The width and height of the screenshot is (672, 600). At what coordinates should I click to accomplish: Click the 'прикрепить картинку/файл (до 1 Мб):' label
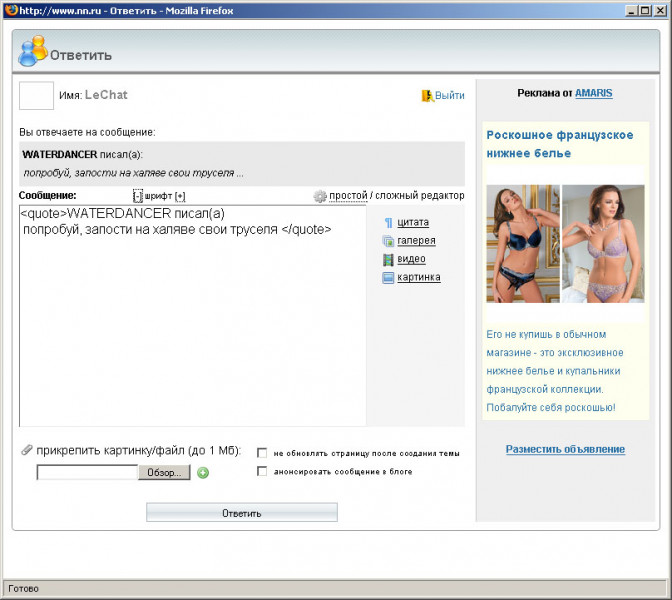139,450
